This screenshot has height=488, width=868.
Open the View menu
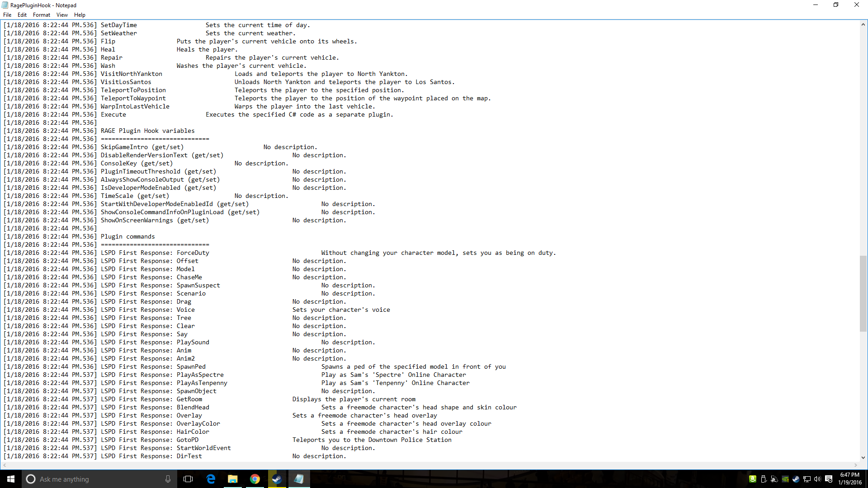(62, 15)
